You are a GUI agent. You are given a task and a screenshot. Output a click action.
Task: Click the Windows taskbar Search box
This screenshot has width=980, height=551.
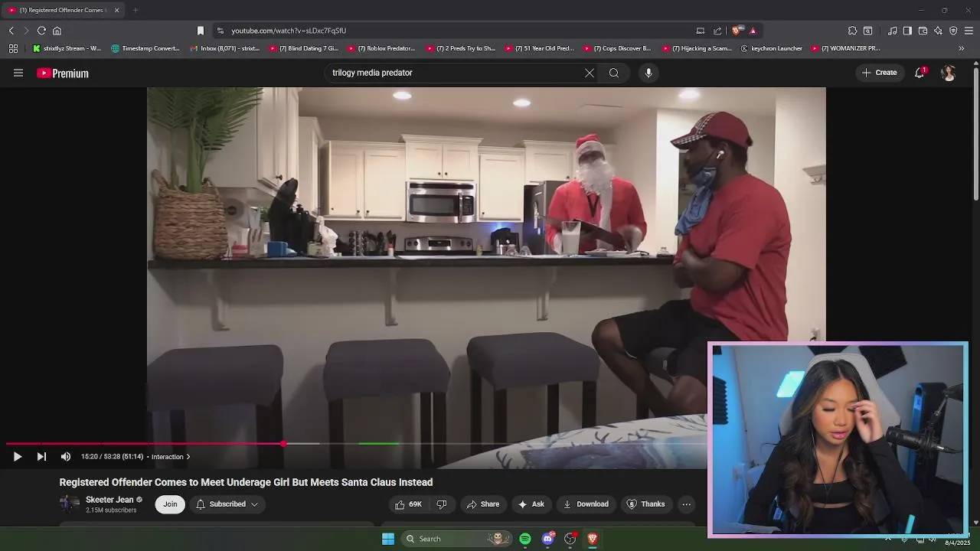coord(456,539)
